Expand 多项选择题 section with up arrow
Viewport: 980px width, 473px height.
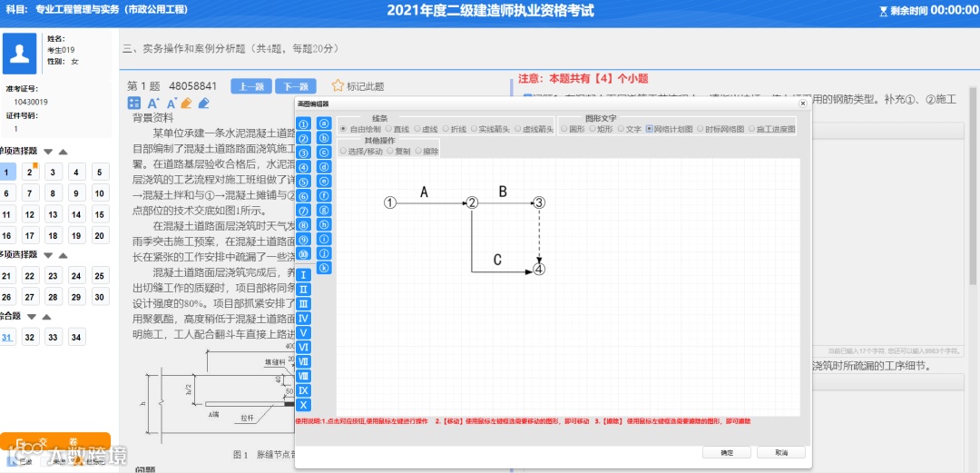pyautogui.click(x=64, y=255)
